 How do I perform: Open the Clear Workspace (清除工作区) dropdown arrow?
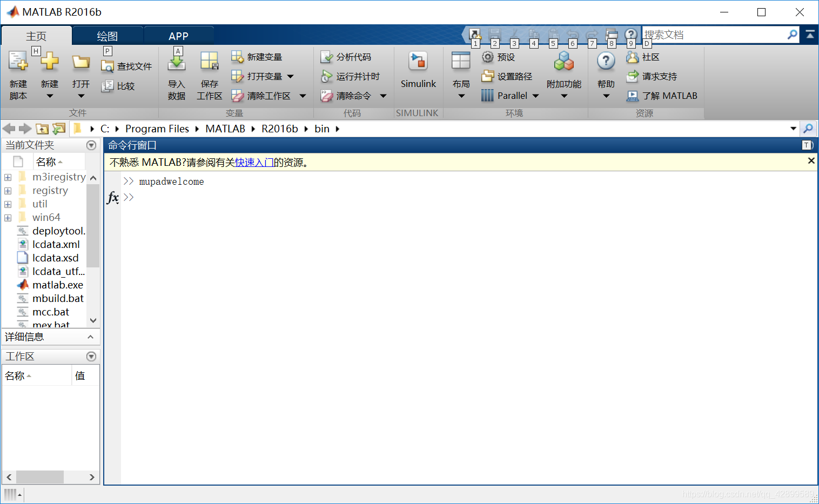click(303, 96)
